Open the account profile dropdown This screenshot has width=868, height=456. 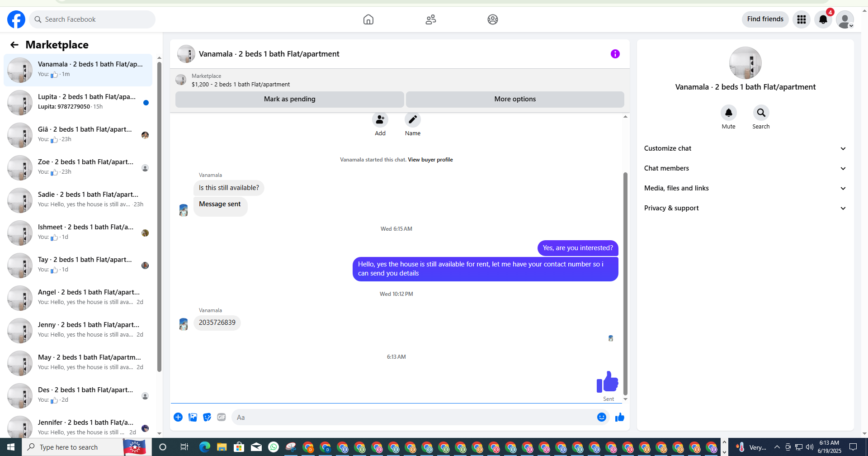click(845, 19)
